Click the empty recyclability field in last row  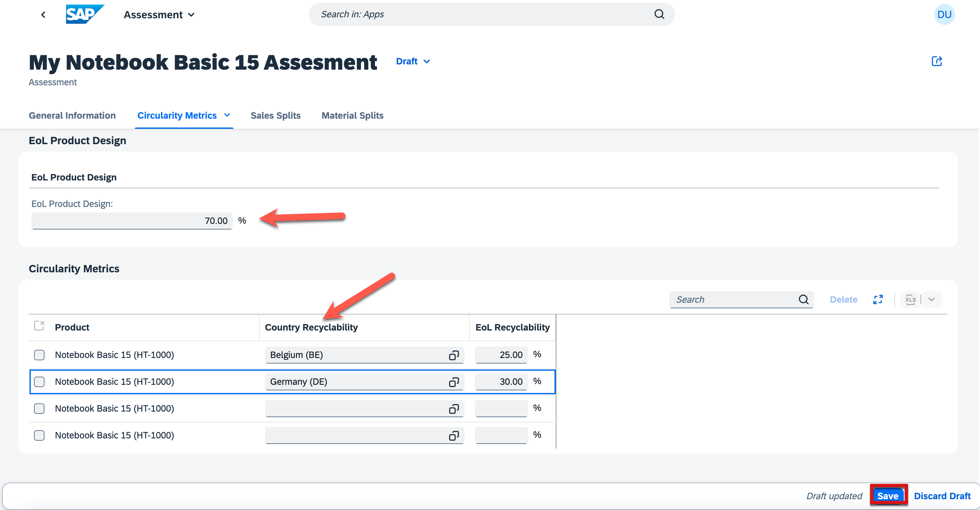pos(501,435)
